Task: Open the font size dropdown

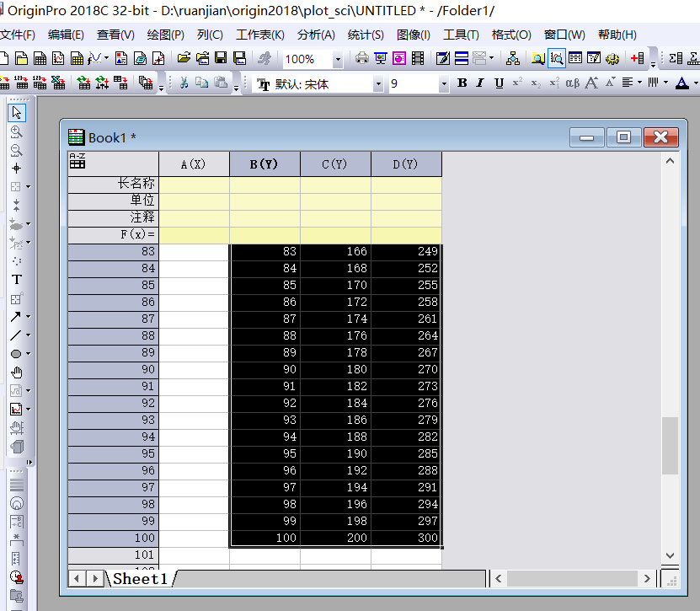Action: pyautogui.click(x=444, y=83)
